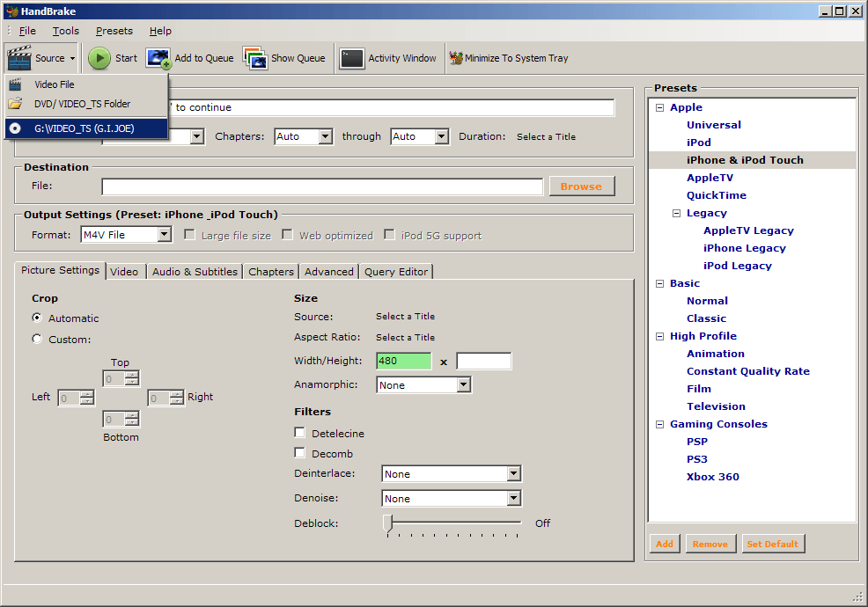The image size is (868, 607).
Task: Click the green Start play icon
Action: 99,58
